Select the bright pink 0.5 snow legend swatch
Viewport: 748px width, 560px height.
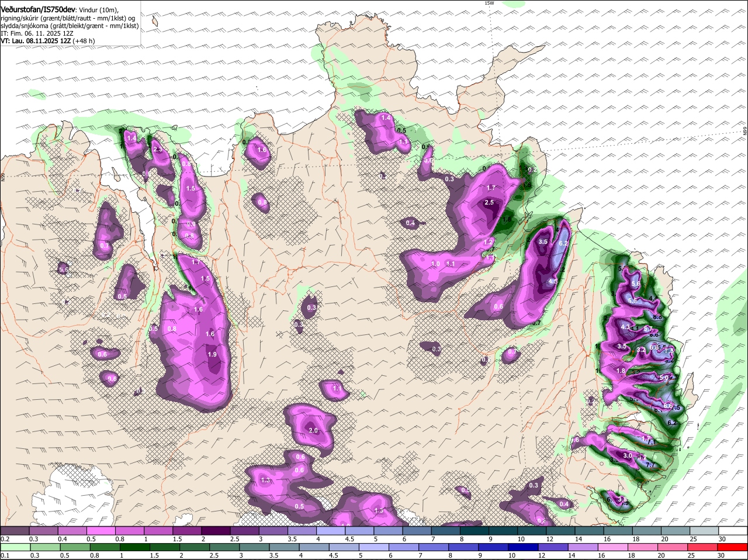101,530
